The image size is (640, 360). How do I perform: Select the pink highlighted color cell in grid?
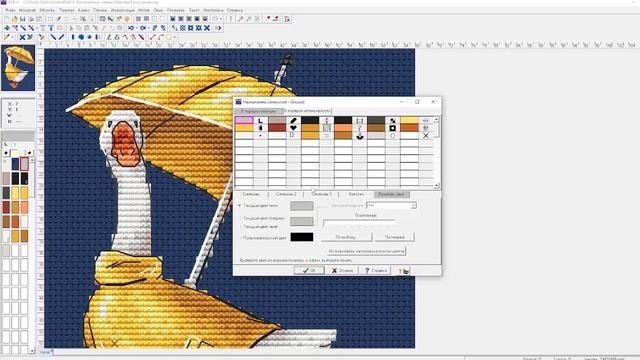pos(244,120)
